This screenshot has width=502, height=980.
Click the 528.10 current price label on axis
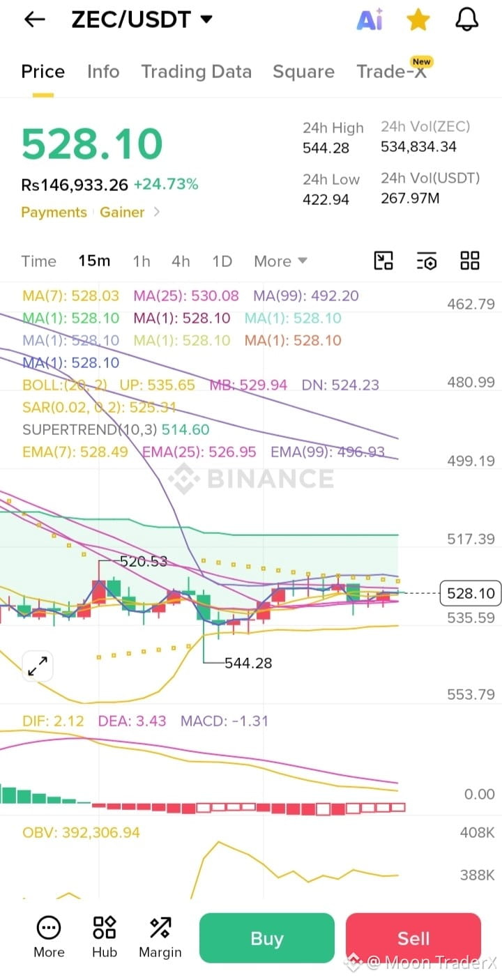[x=471, y=594]
